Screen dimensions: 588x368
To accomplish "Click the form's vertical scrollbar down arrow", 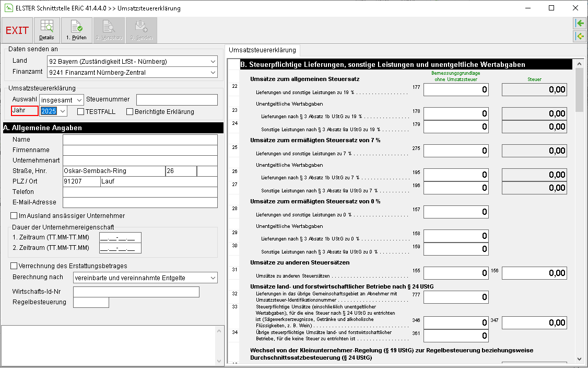I will point(579,359).
